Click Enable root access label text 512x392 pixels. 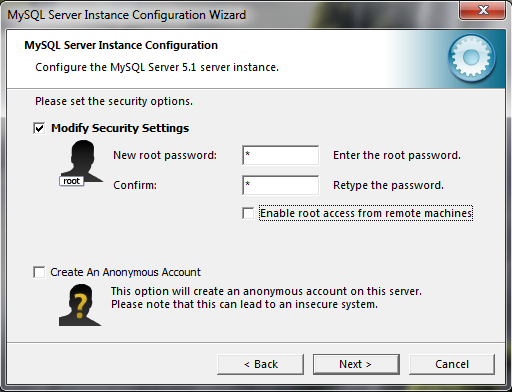pos(366,213)
